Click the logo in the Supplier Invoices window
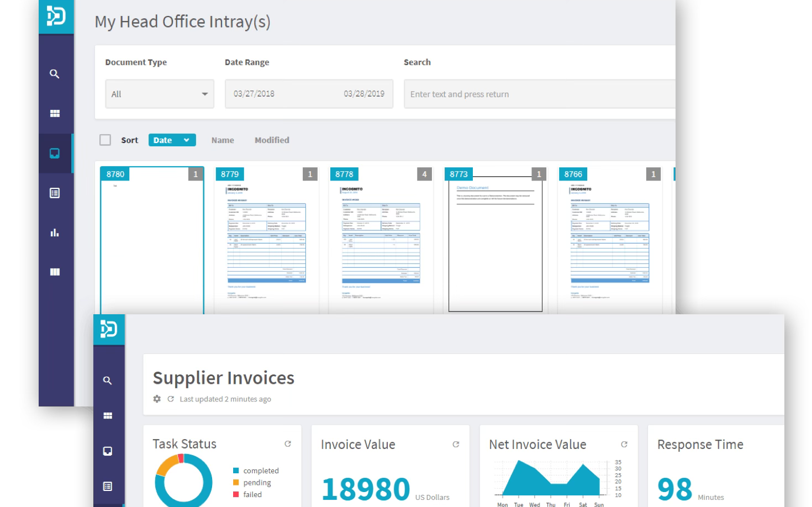 pyautogui.click(x=109, y=329)
